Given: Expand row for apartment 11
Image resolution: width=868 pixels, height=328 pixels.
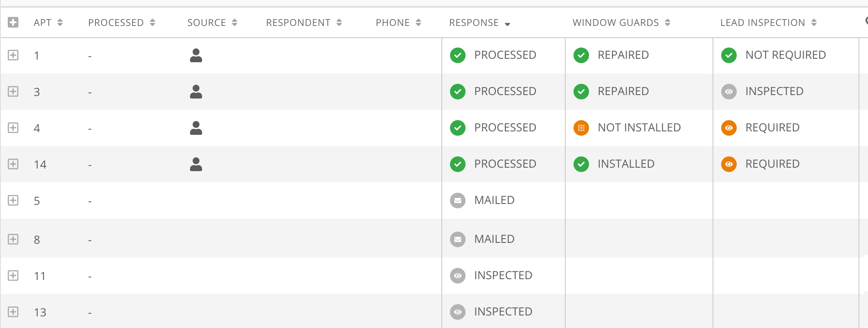Looking at the screenshot, I should 13,276.
